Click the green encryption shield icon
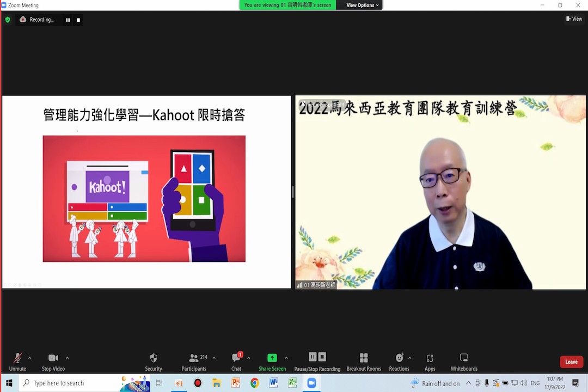 tap(8, 20)
